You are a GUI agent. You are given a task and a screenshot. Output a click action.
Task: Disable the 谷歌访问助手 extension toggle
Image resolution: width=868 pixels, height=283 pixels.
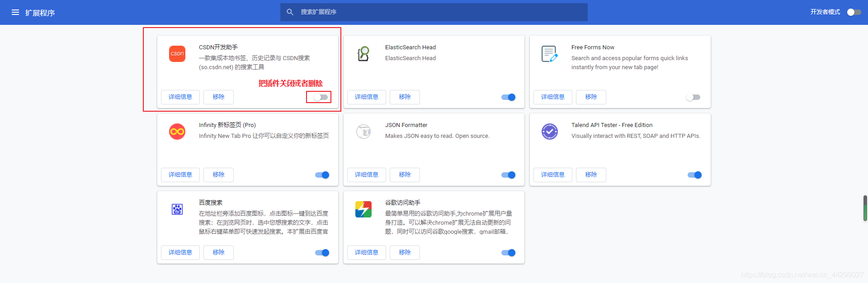click(509, 253)
